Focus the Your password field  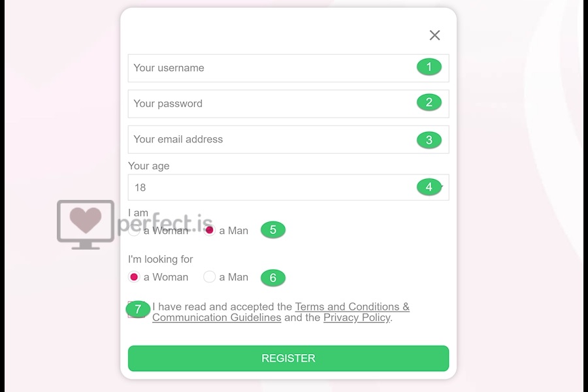(x=288, y=103)
